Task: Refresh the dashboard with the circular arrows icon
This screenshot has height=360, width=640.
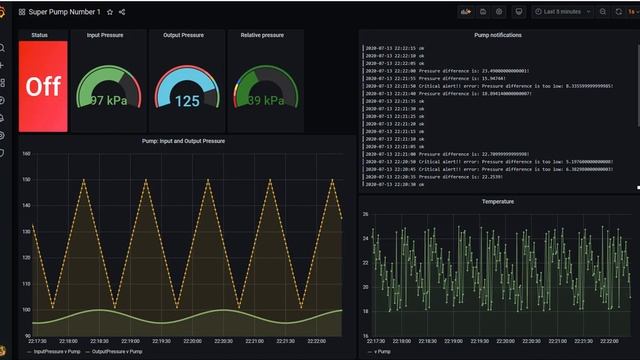Action: point(619,12)
